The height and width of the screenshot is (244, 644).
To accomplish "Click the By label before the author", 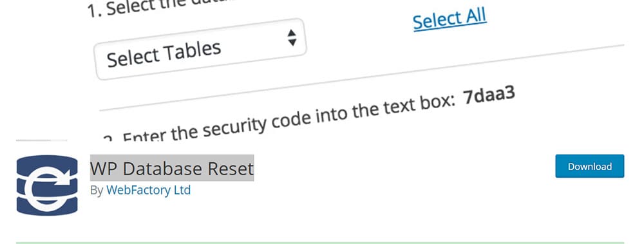I will click(x=97, y=191).
